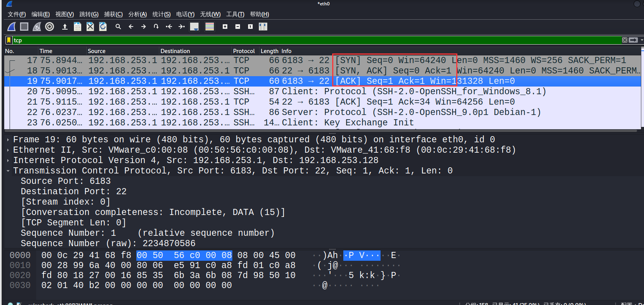Image resolution: width=644 pixels, height=305 pixels.
Task: Reload this capture file
Action: tap(103, 27)
